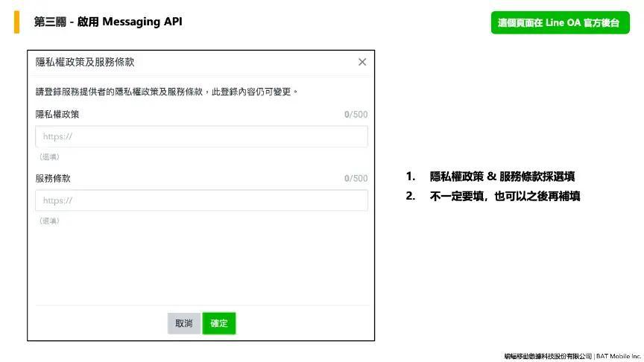Image resolution: width=644 pixels, height=362 pixels.
Task: Click the green Line OA 官方後台 badge
Action: pyautogui.click(x=559, y=23)
